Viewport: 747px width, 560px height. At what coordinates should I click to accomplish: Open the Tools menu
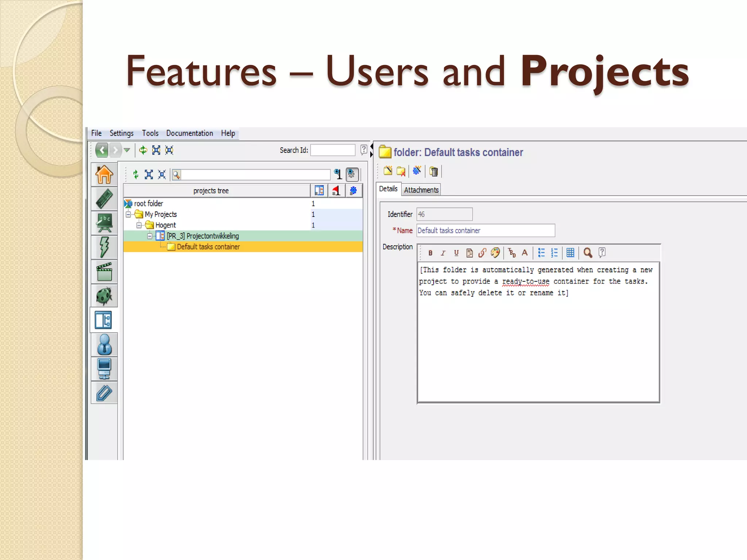150,133
